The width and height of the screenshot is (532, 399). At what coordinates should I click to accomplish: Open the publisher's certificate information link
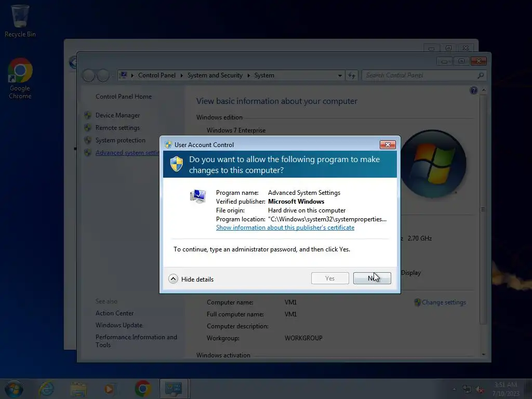pos(285,228)
